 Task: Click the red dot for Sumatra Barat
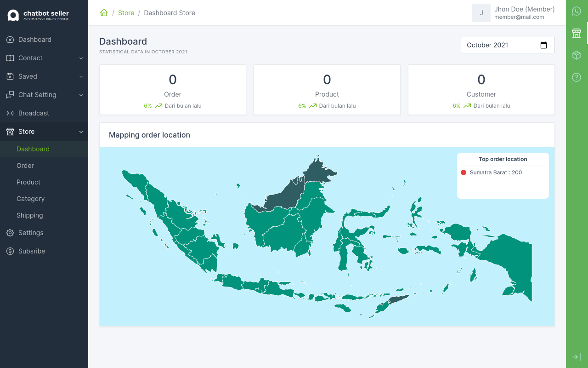point(464,172)
